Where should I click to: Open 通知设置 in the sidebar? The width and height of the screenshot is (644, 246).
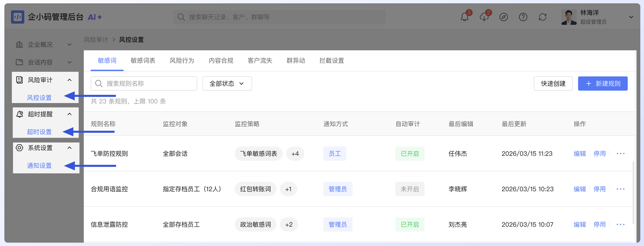coord(39,165)
